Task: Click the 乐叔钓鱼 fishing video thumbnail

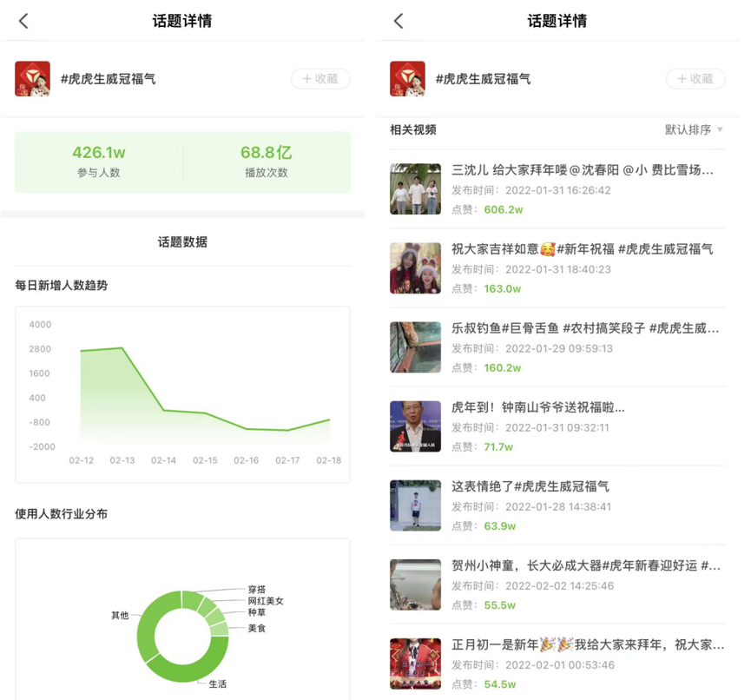Action: 415,346
